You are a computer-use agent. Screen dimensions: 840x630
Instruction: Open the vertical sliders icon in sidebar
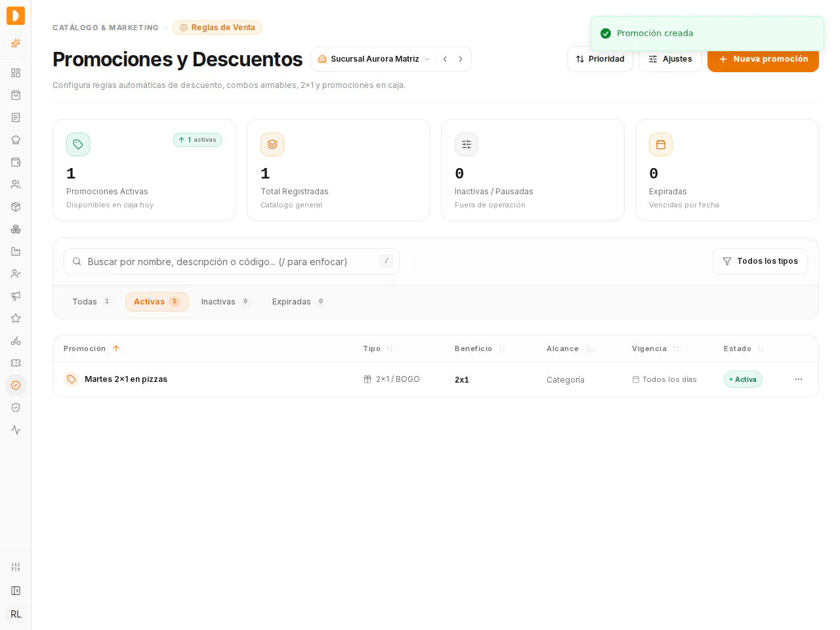click(x=16, y=567)
